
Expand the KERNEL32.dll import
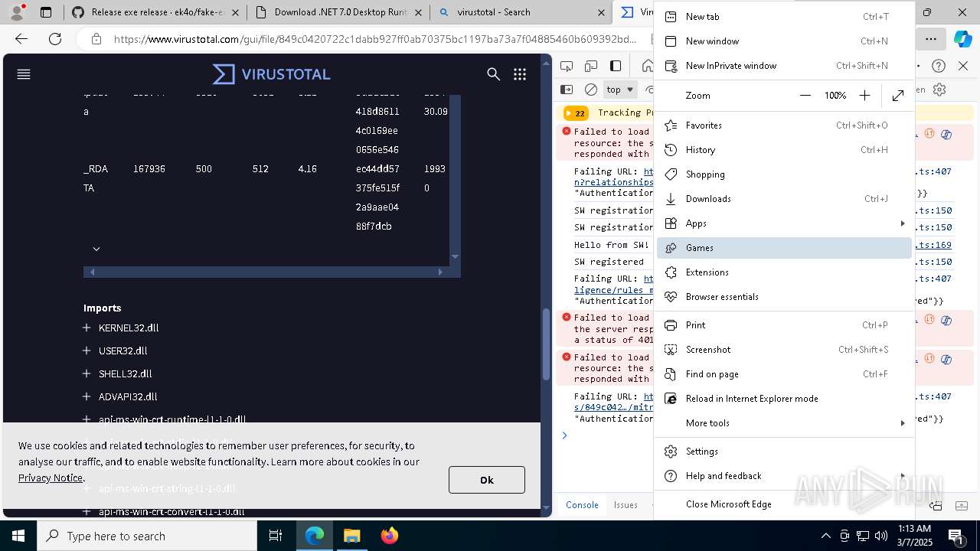(x=87, y=328)
